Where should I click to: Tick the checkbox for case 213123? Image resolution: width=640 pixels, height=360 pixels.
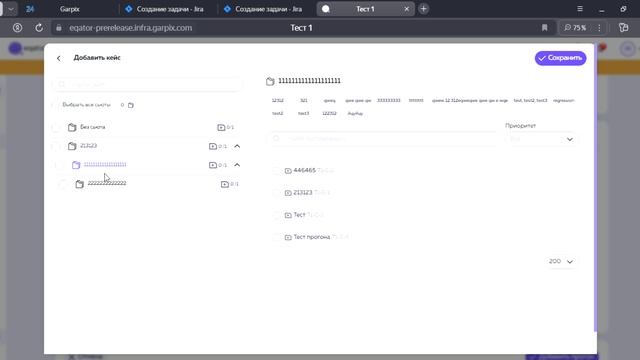coord(276,193)
